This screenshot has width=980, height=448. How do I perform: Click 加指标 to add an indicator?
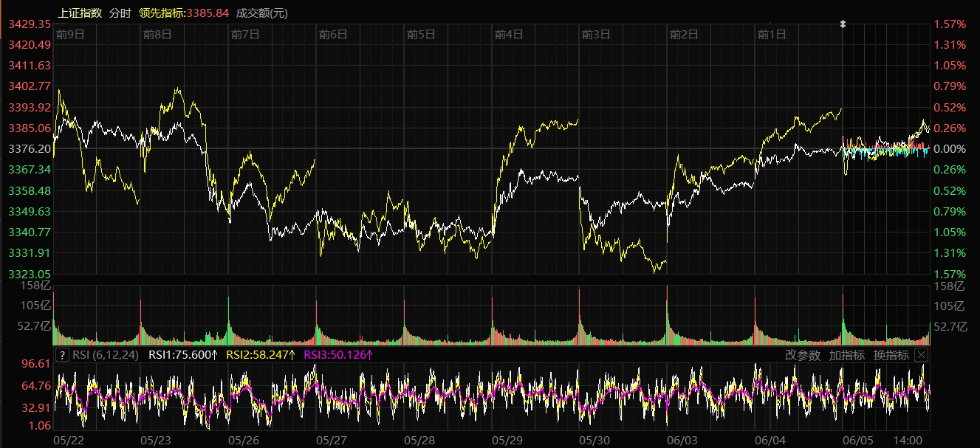pyautogui.click(x=847, y=355)
